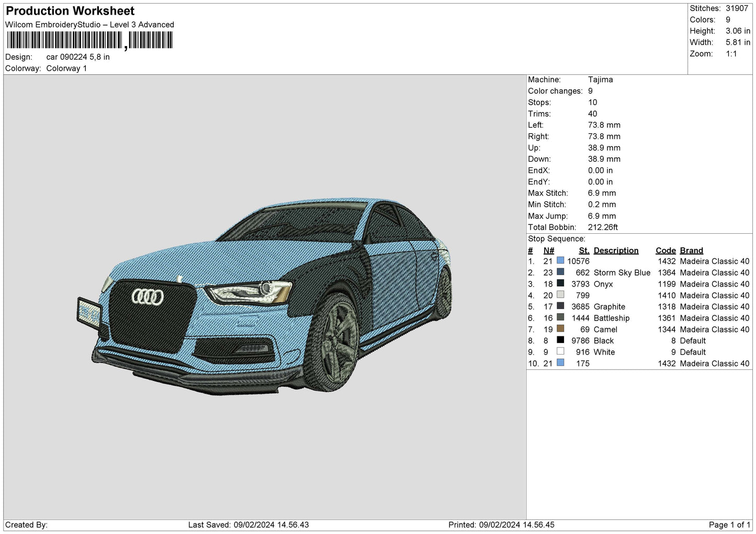Screen dimensions: 756x534
Task: Select the Black color swatch in stop 8
Action: coord(560,340)
